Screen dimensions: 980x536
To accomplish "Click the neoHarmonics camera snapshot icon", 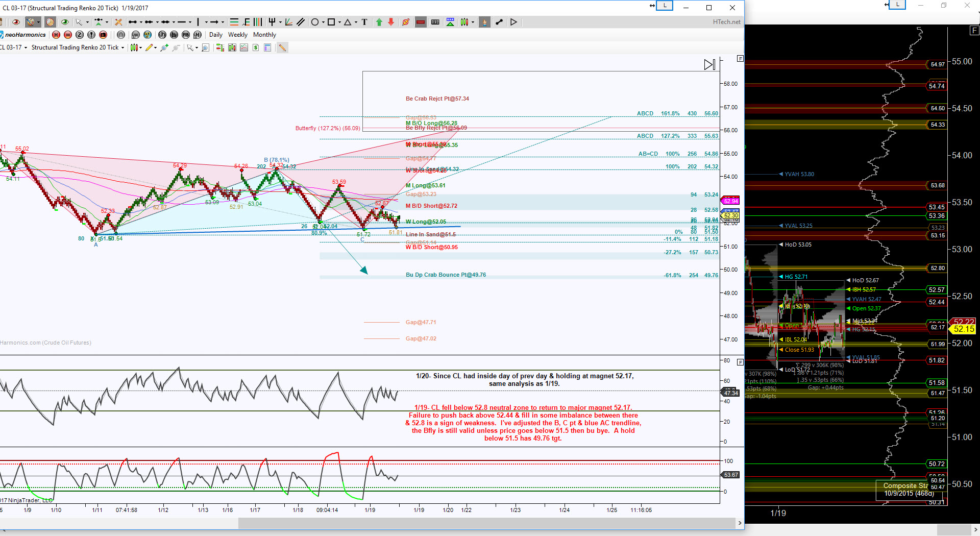I will tap(103, 35).
